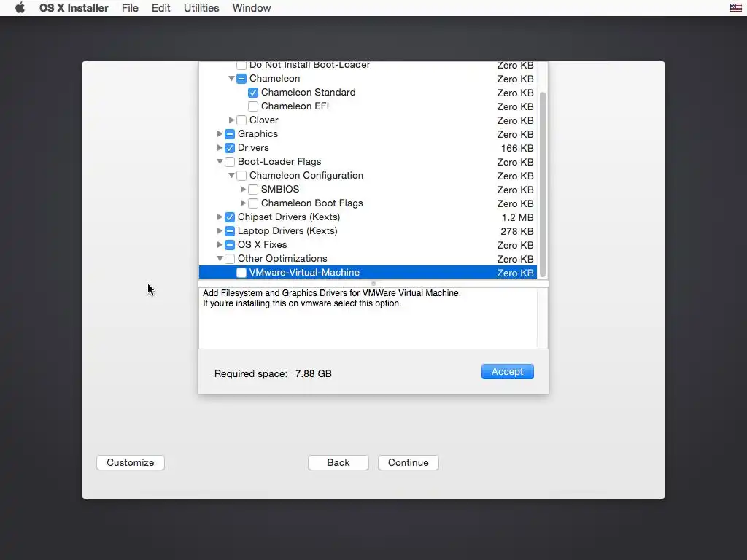Toggle Laptop Drivers (Kexts) checkbox
The image size is (747, 560).
pos(230,231)
